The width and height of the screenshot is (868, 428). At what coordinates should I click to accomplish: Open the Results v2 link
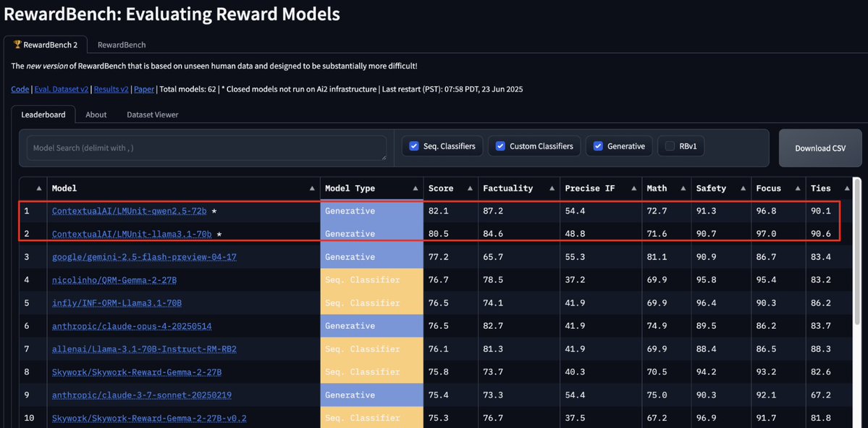(111, 88)
